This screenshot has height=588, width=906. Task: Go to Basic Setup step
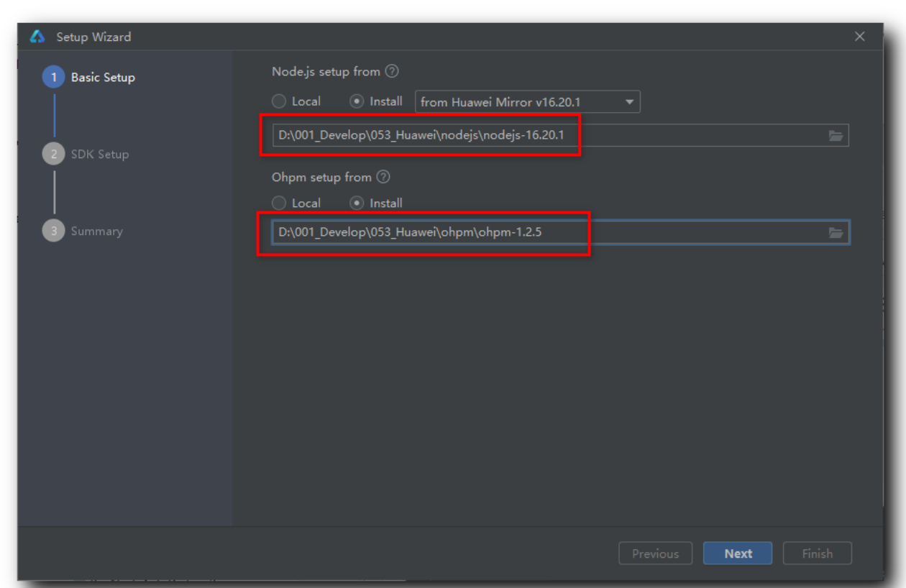tap(89, 77)
